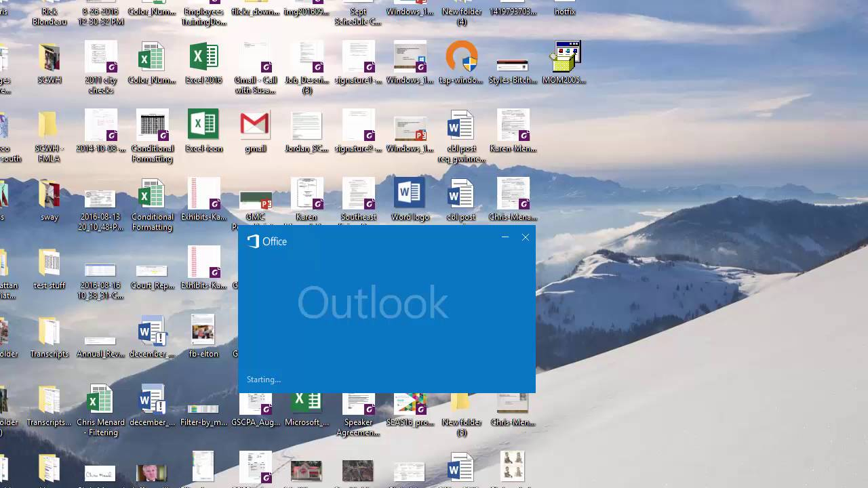868x488 pixels.
Task: Close the Outlook splash screen window
Action: pyautogui.click(x=526, y=237)
